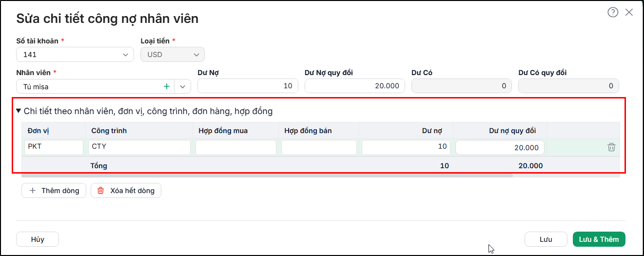Expand the Nhân viên dropdown arrow
The width and height of the screenshot is (644, 256).
pos(182,86)
